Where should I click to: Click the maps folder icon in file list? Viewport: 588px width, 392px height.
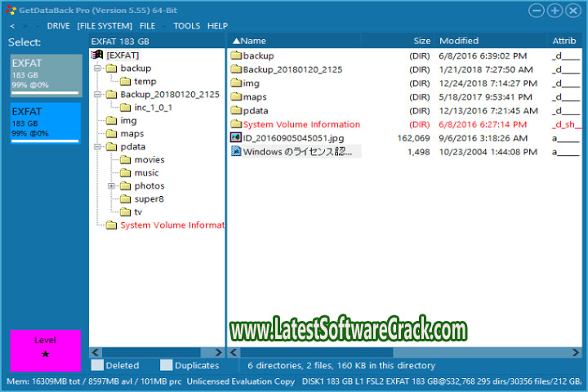[x=236, y=97]
